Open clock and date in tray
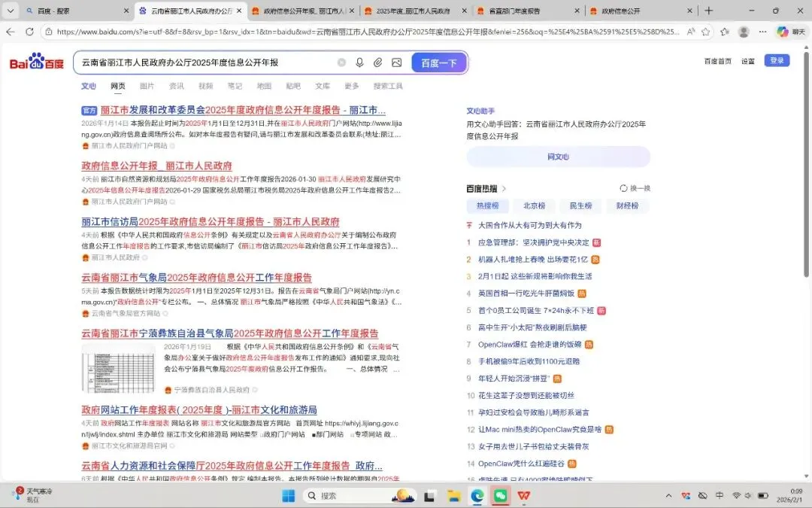This screenshot has width=812, height=508. tap(789, 495)
